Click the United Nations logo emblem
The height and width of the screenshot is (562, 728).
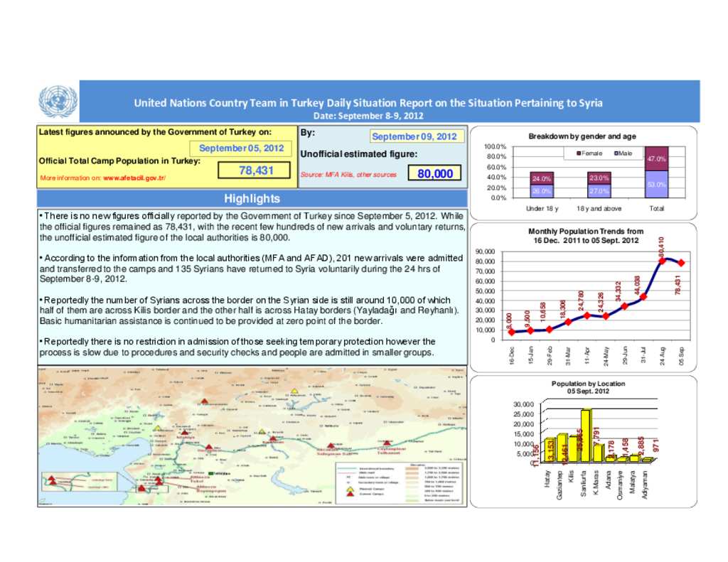click(x=57, y=102)
